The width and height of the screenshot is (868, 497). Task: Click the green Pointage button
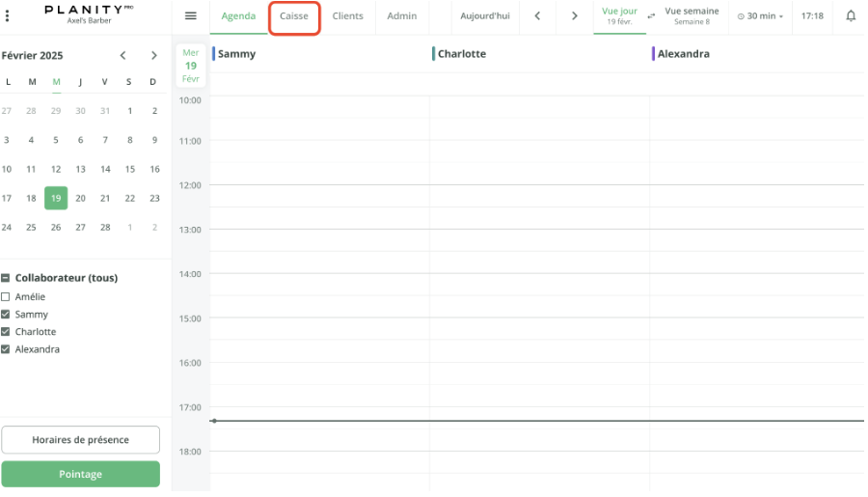pyautogui.click(x=80, y=474)
